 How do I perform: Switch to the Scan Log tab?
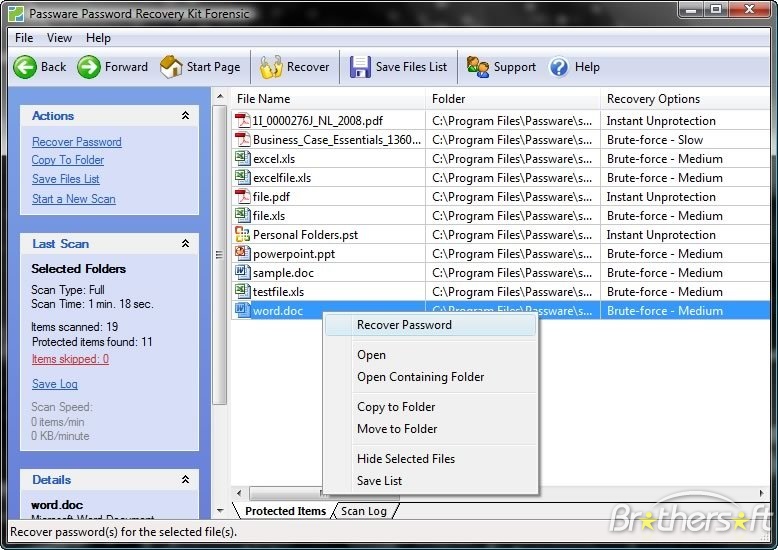point(364,511)
